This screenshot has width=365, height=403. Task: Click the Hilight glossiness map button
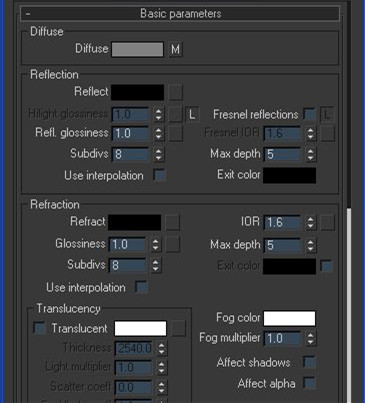[x=175, y=114]
